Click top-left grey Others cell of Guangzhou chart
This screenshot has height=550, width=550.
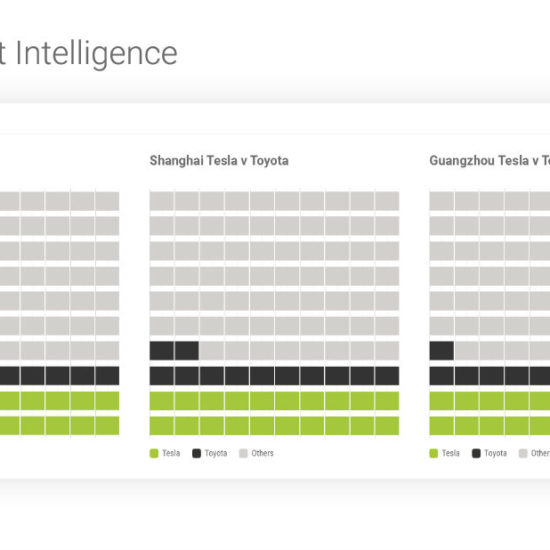click(x=441, y=201)
